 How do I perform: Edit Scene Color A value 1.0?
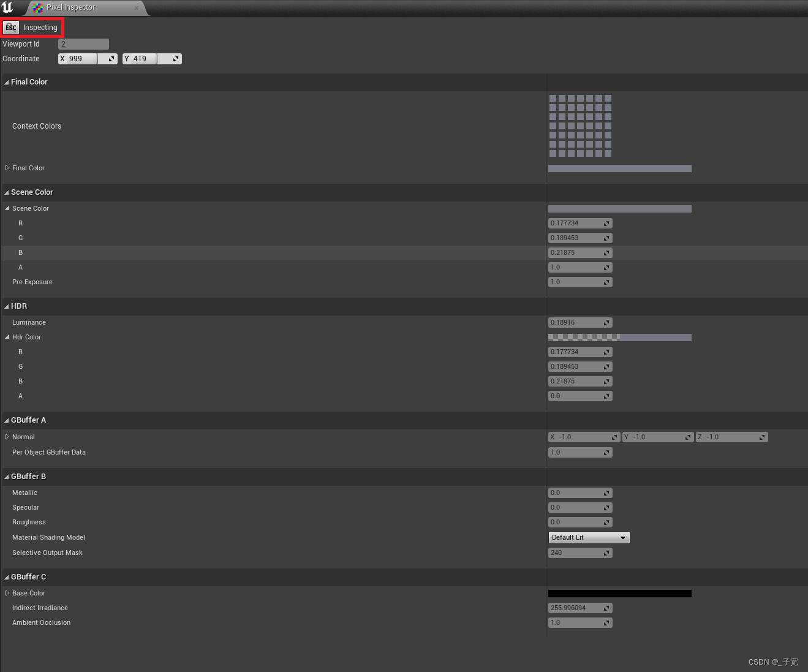click(580, 268)
